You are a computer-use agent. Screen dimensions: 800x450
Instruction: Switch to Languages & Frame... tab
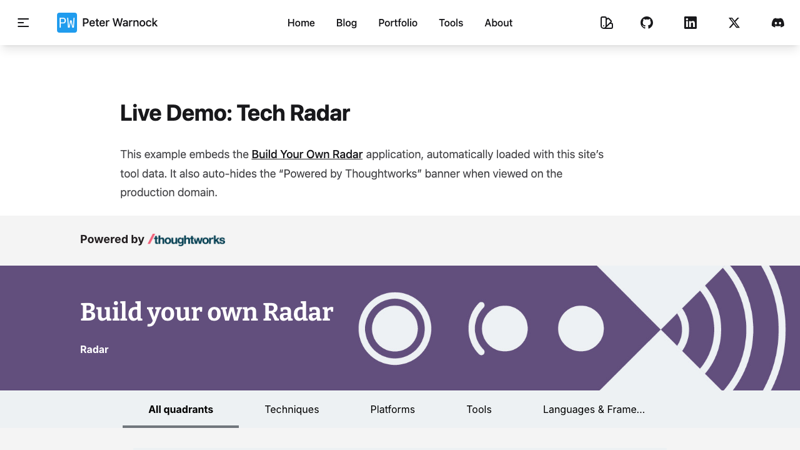(594, 409)
